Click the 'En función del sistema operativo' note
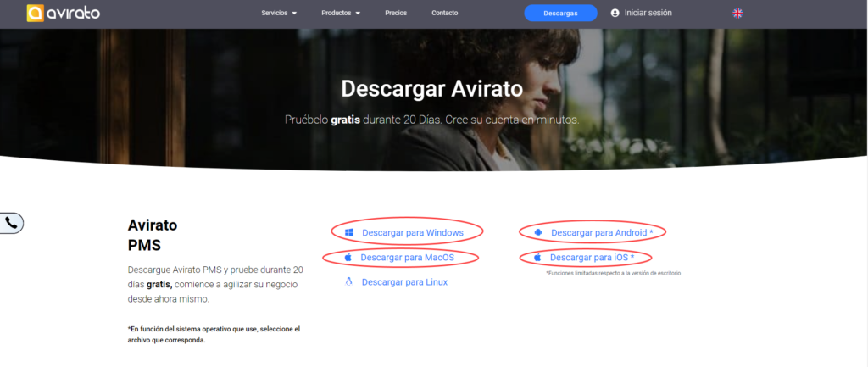Screen dimensions: 868x367 pos(214,334)
